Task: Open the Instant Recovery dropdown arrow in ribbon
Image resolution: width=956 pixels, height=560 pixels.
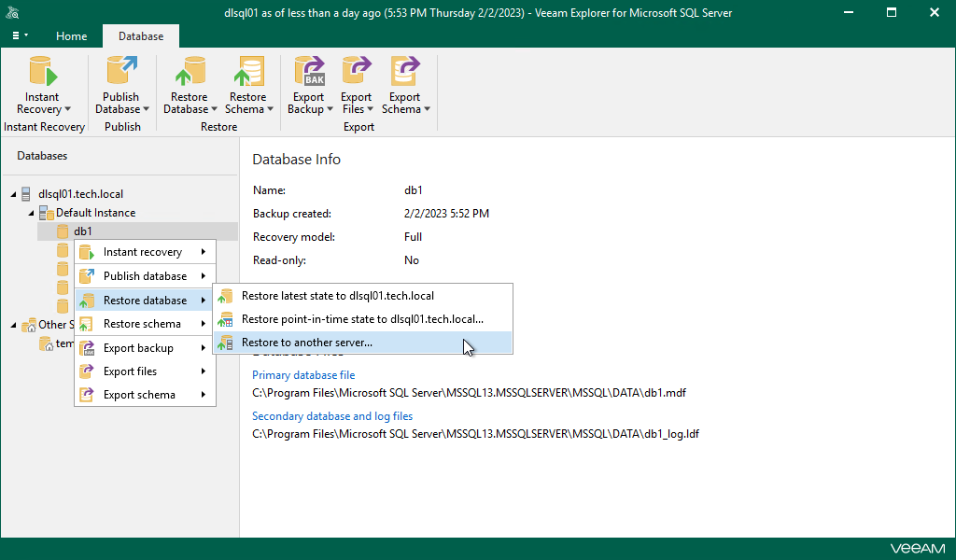Action: click(67, 109)
